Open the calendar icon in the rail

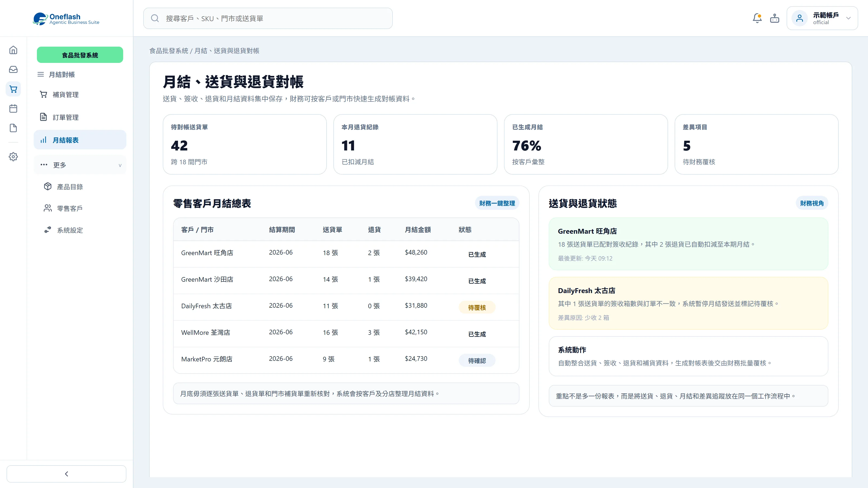click(x=13, y=108)
